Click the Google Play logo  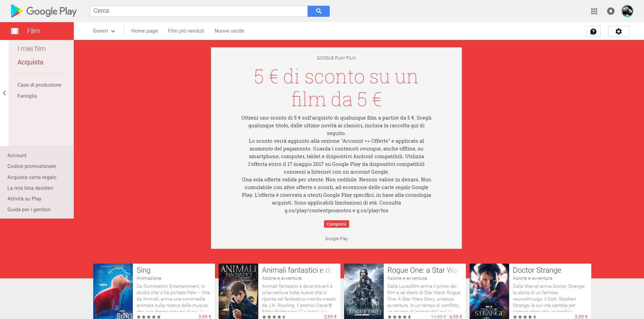pos(44,11)
